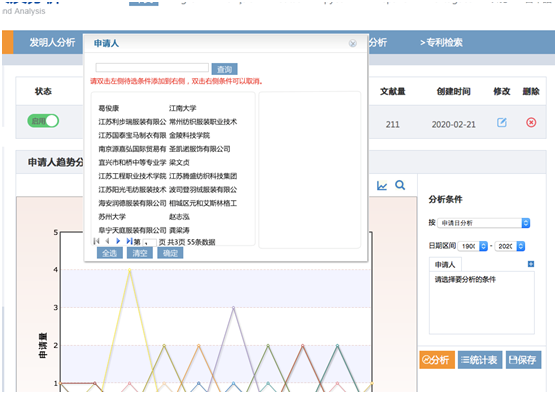
Task: Jump to last page of applicant list
Action: 129,241
